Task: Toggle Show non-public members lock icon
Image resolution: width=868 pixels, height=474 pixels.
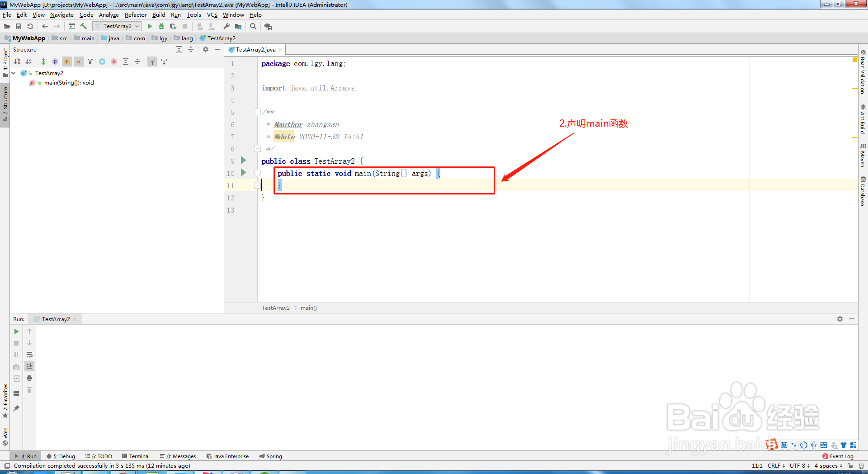Action: click(79, 62)
